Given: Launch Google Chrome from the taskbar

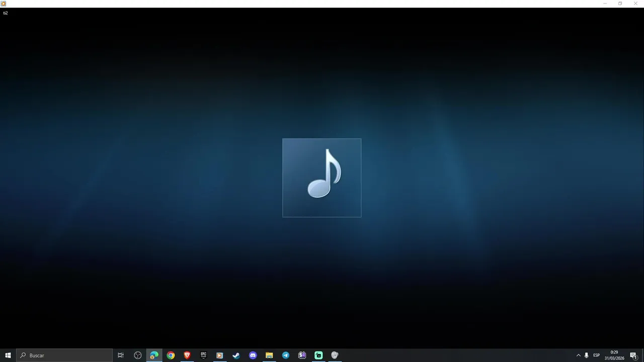Looking at the screenshot, I should point(171,355).
